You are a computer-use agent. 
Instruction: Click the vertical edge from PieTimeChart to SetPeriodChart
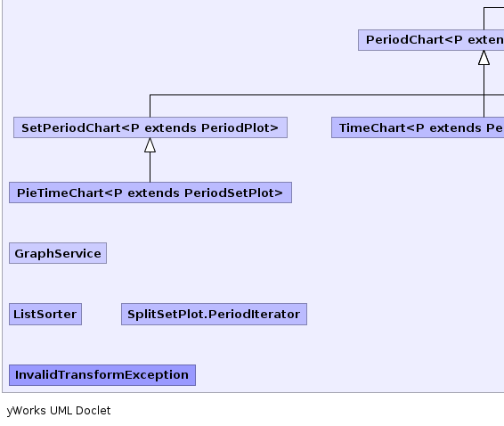click(150, 167)
